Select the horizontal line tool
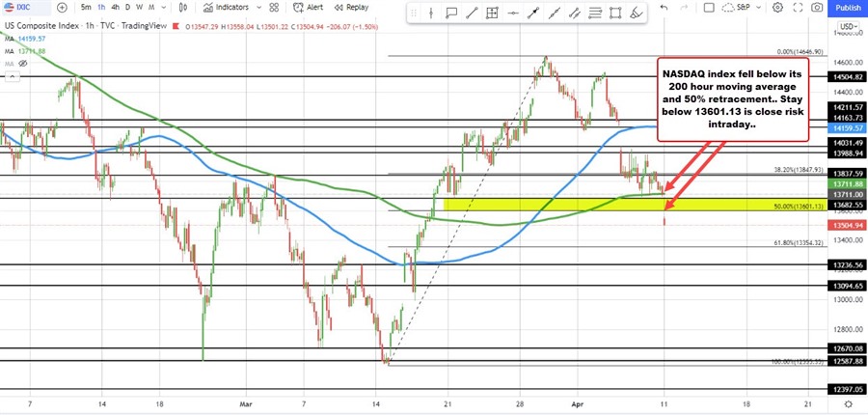The height and width of the screenshot is (415, 868). pos(513,14)
